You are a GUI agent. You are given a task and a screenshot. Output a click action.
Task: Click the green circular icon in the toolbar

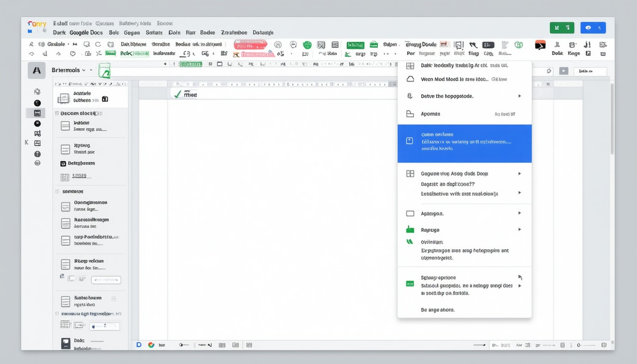point(307,45)
